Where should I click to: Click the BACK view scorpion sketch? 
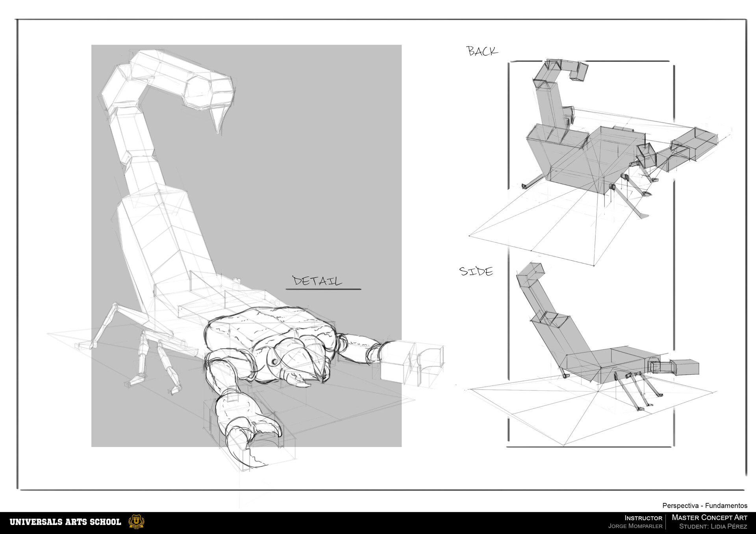point(610,150)
